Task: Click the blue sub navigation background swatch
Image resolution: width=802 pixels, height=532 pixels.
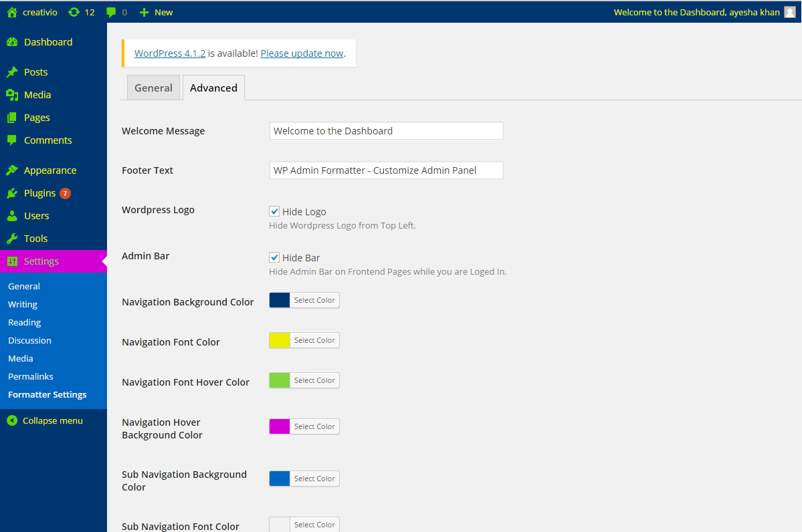Action: click(280, 479)
